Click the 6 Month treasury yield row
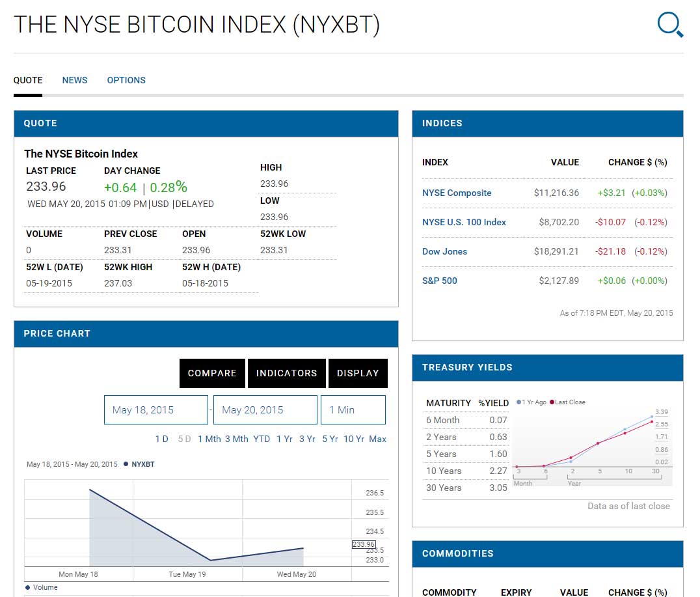 (466, 420)
